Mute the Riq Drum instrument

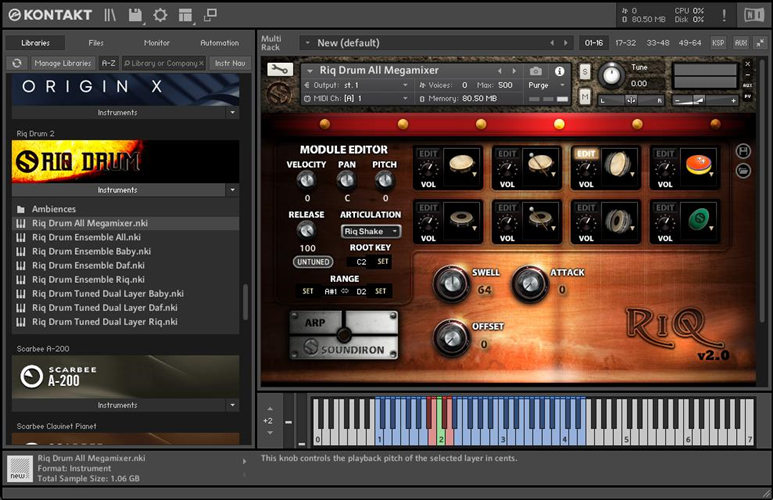[x=585, y=95]
